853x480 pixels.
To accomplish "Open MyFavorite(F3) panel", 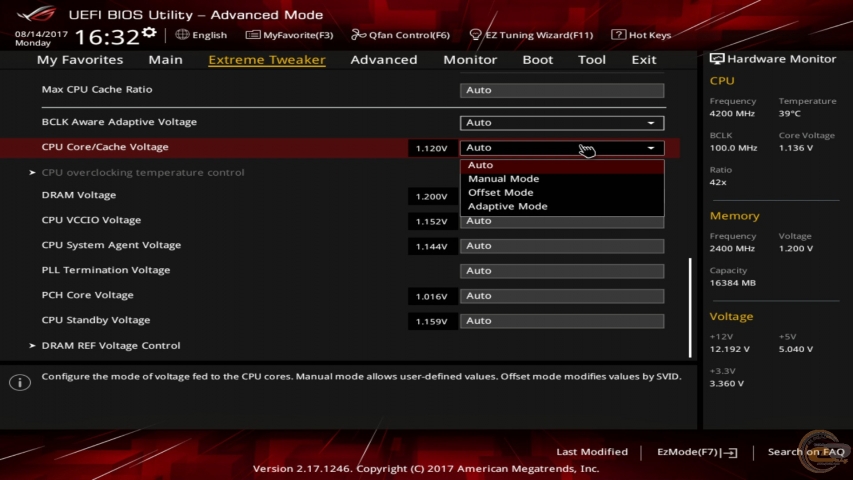I will 289,35.
